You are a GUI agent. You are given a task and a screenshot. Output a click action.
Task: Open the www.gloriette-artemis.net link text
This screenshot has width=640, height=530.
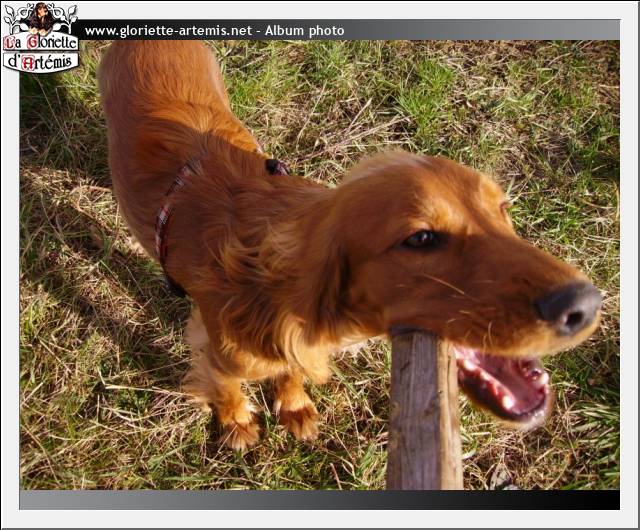[168, 31]
